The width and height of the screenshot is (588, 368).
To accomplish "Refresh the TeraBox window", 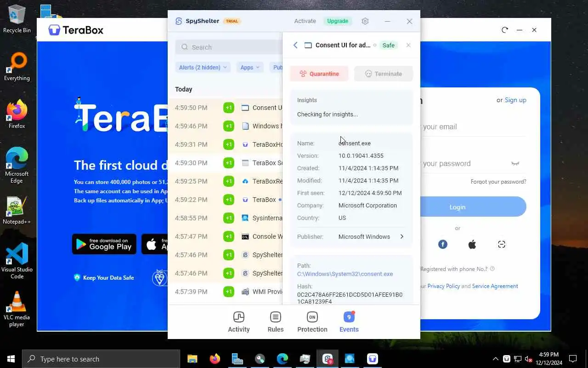I will (x=505, y=30).
